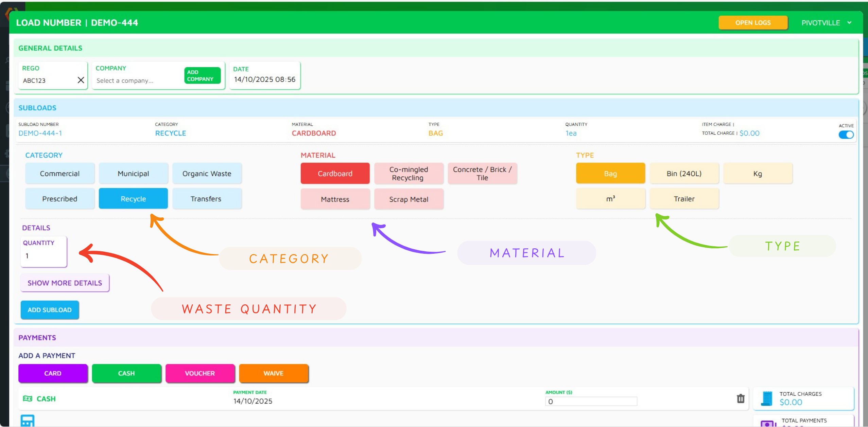Click the TOTAL CHARGES receipt icon
The height and width of the screenshot is (427, 868).
tap(767, 398)
